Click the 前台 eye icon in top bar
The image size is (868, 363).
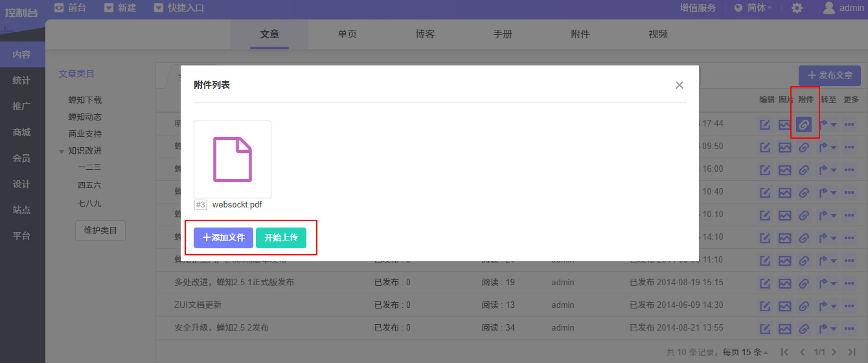[x=60, y=8]
